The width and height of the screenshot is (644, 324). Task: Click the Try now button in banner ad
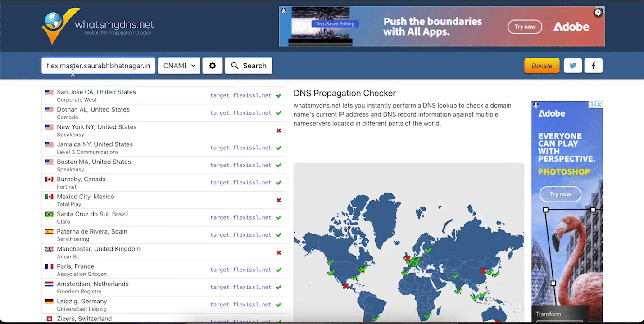pyautogui.click(x=525, y=27)
